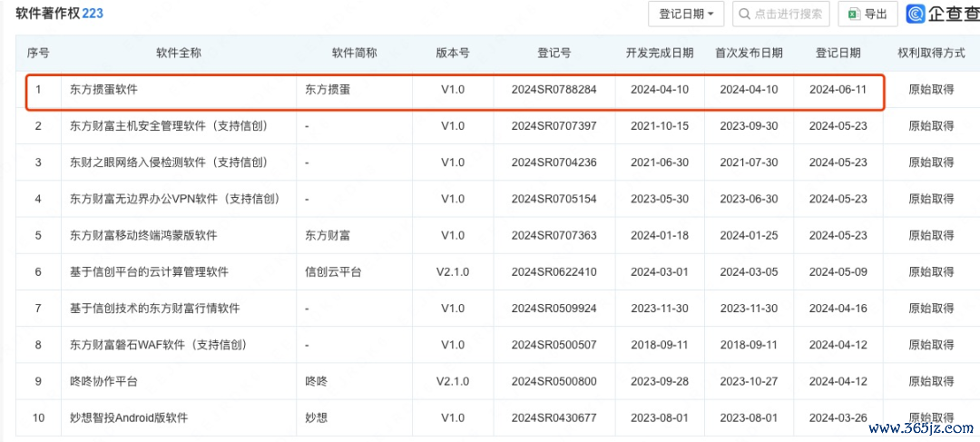Click registration number 2024SR0788284

point(554,90)
